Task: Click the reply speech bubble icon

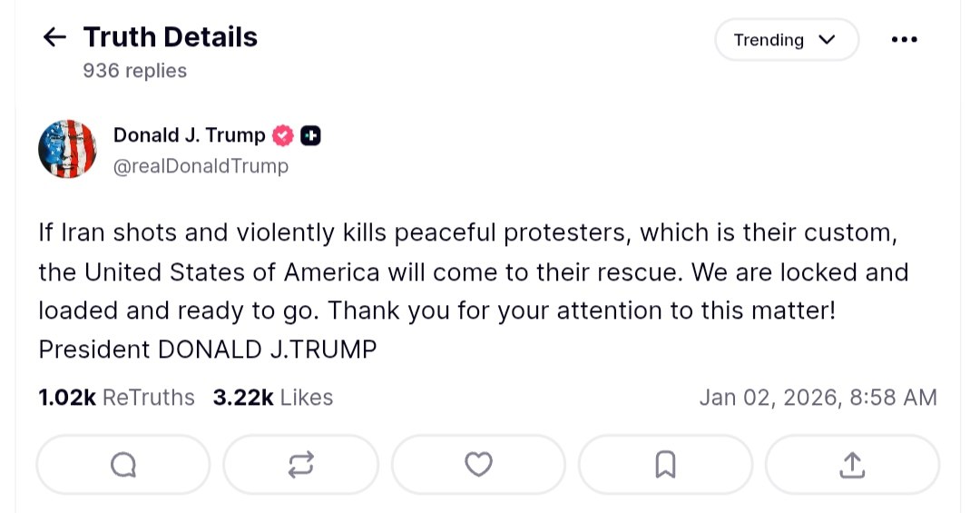Action: click(x=122, y=465)
